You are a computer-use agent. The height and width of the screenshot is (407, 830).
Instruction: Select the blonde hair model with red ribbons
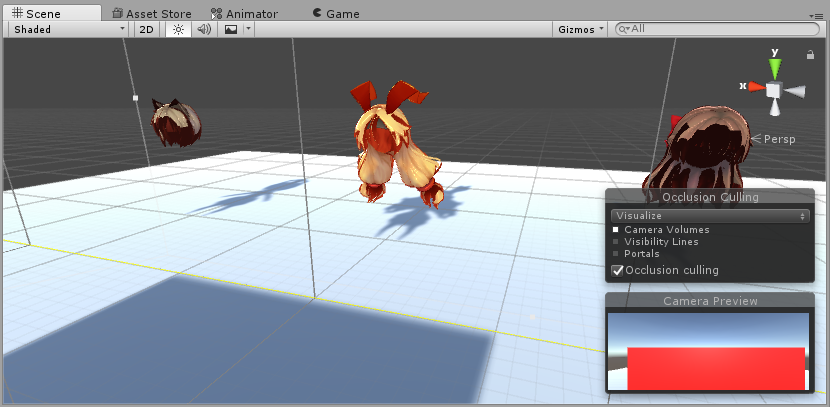[x=398, y=143]
